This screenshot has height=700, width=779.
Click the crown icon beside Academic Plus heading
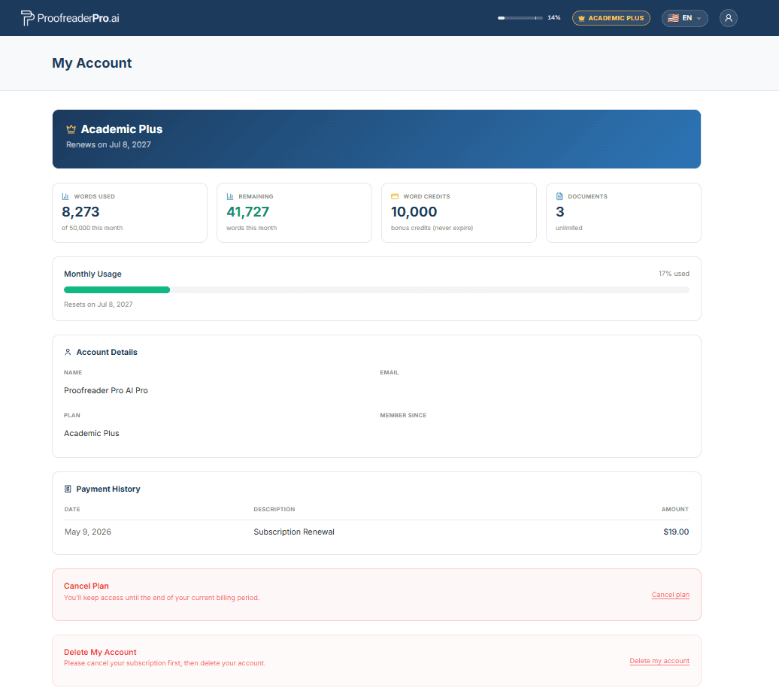[71, 129]
